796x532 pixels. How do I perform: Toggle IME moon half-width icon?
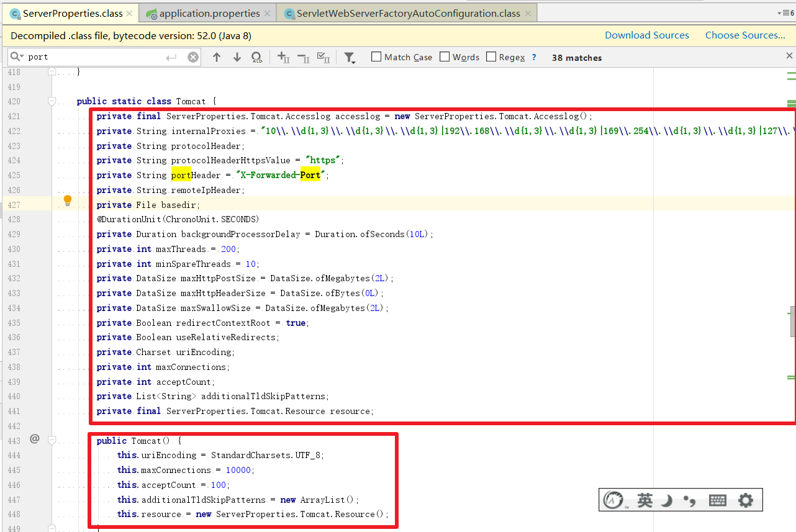[x=666, y=500]
